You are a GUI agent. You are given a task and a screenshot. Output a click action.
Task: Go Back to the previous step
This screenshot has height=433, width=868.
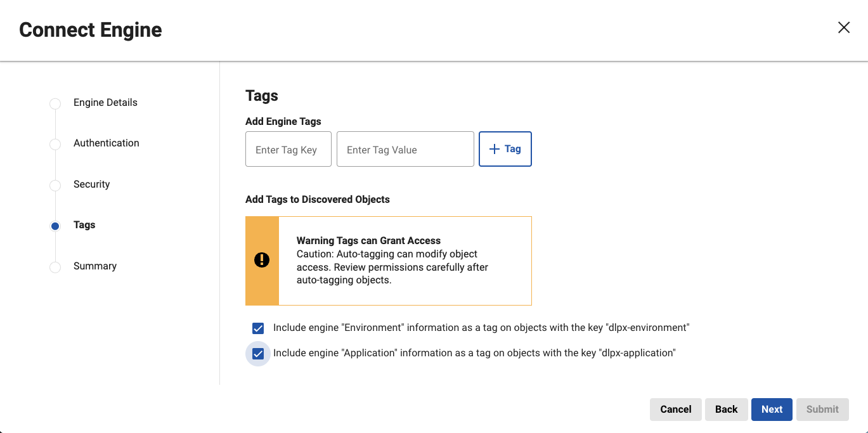click(x=726, y=410)
